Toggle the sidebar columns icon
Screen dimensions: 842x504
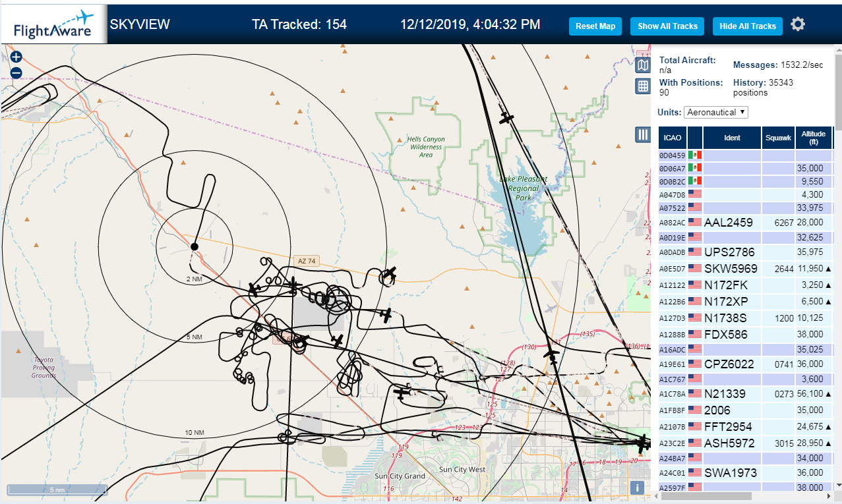pyautogui.click(x=643, y=134)
